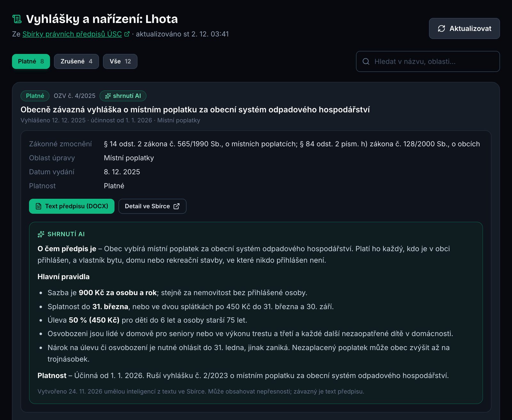Click the regulation title about odpadového hospodářství
Screen dimensions: 512x420
(195, 110)
